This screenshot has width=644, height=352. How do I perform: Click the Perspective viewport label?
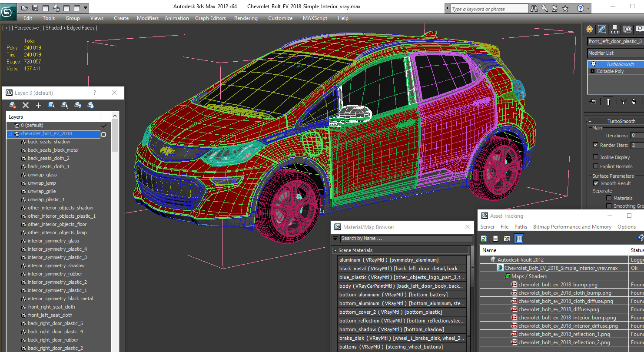tap(27, 28)
